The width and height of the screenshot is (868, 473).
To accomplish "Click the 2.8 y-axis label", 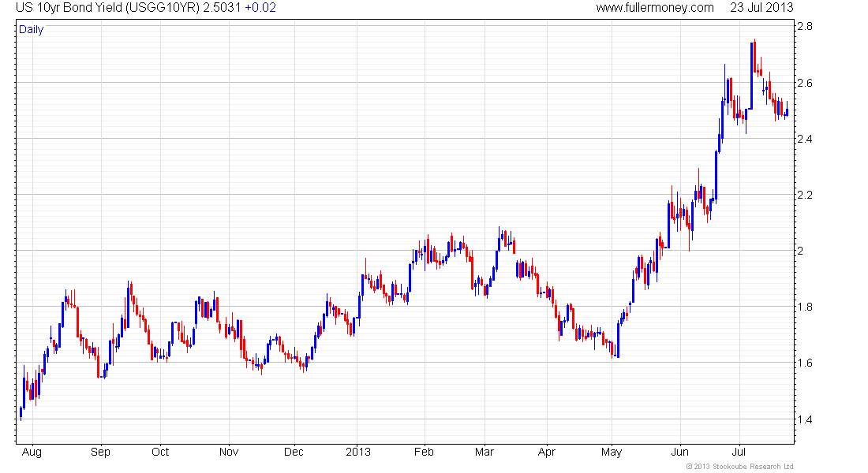I will pyautogui.click(x=805, y=26).
